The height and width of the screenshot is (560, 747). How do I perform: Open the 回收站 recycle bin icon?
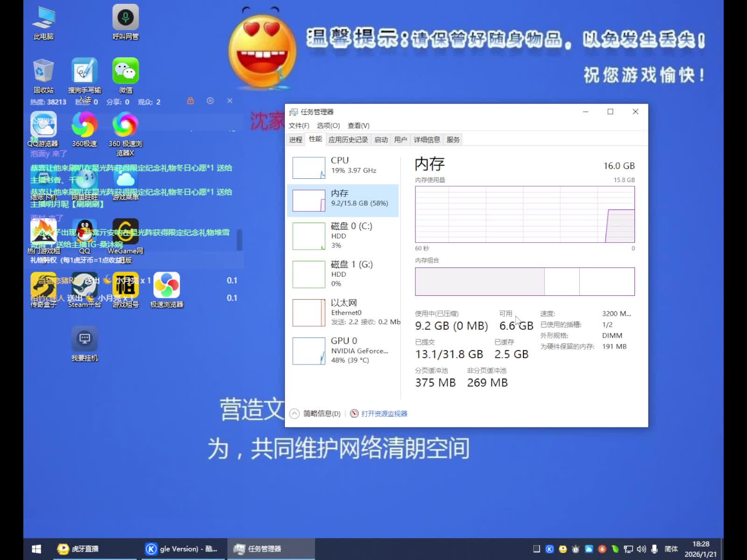(x=43, y=72)
